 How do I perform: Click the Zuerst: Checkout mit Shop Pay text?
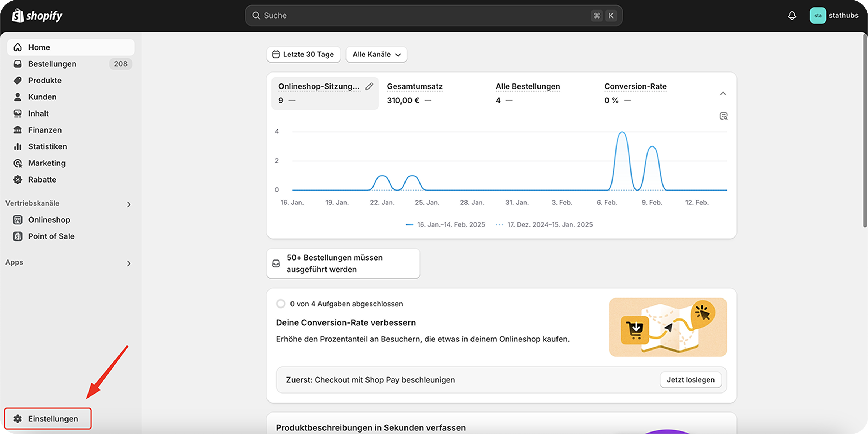[x=370, y=380]
